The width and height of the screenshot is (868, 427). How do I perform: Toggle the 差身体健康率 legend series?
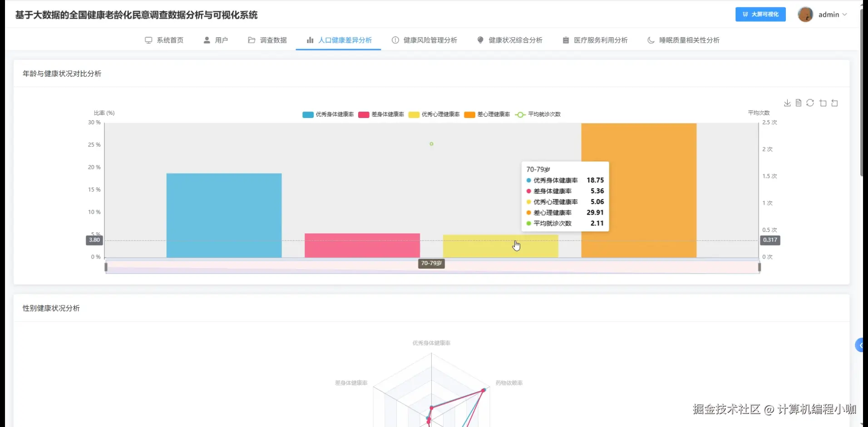click(x=381, y=114)
